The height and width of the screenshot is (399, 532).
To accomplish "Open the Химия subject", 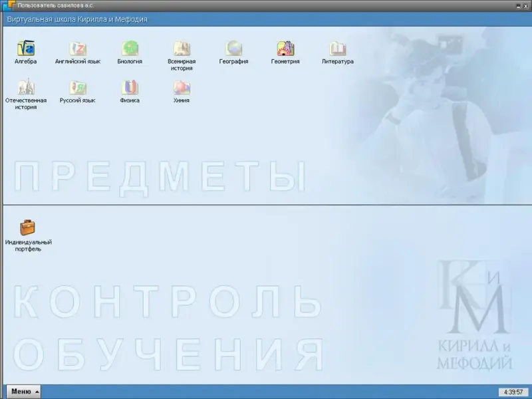I will click(x=182, y=88).
